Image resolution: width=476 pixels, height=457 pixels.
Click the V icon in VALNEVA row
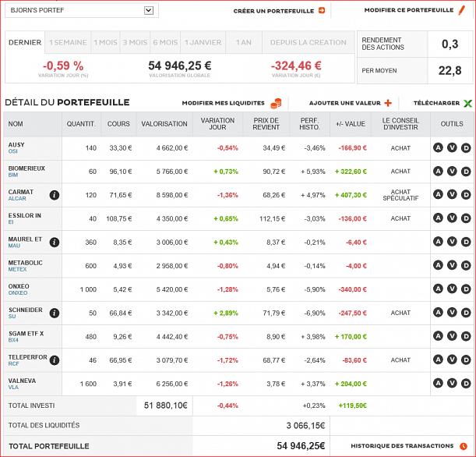452,383
